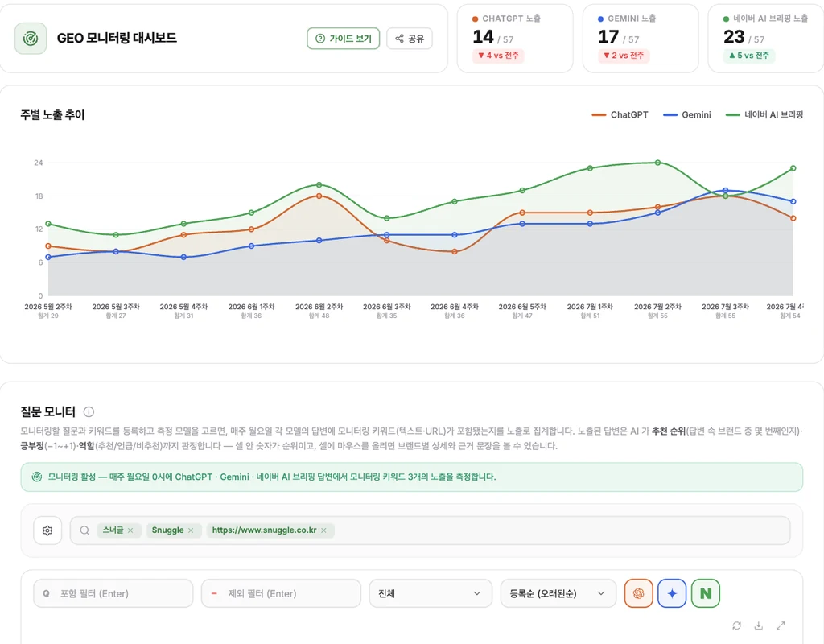Click the ChatGPT point at 2026 6월 4주차
The height and width of the screenshot is (644, 824).
point(455,252)
